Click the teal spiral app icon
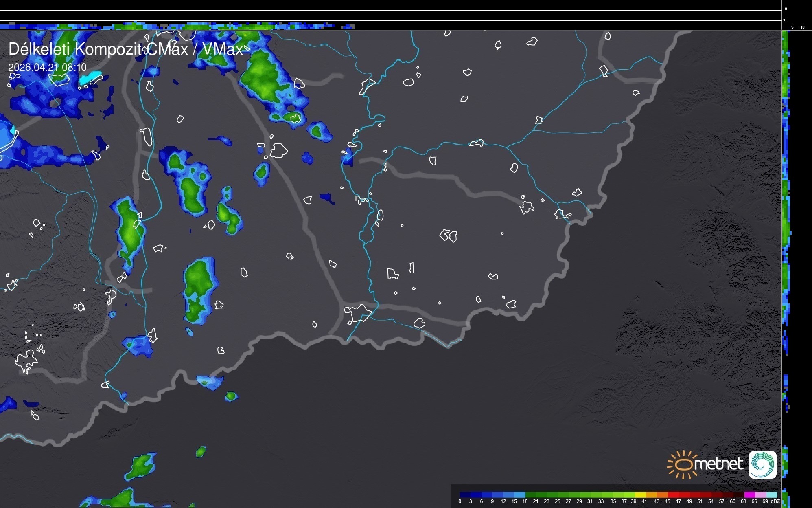 point(762,464)
